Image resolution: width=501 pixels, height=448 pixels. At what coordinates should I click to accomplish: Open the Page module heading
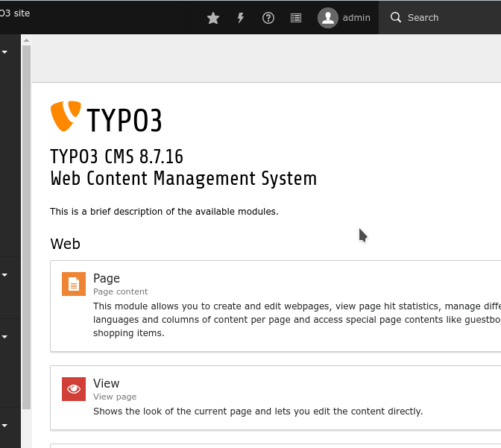point(107,278)
